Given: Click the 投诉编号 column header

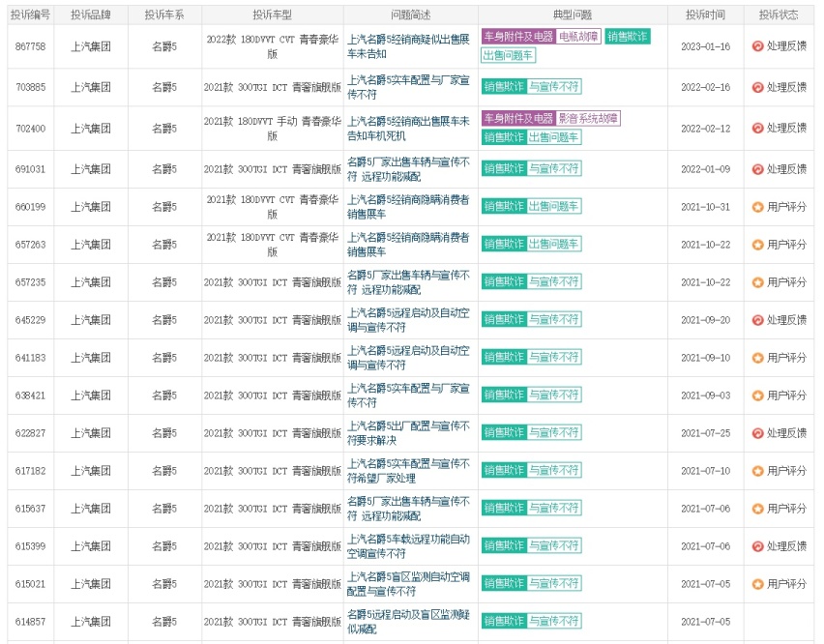Looking at the screenshot, I should (31, 15).
